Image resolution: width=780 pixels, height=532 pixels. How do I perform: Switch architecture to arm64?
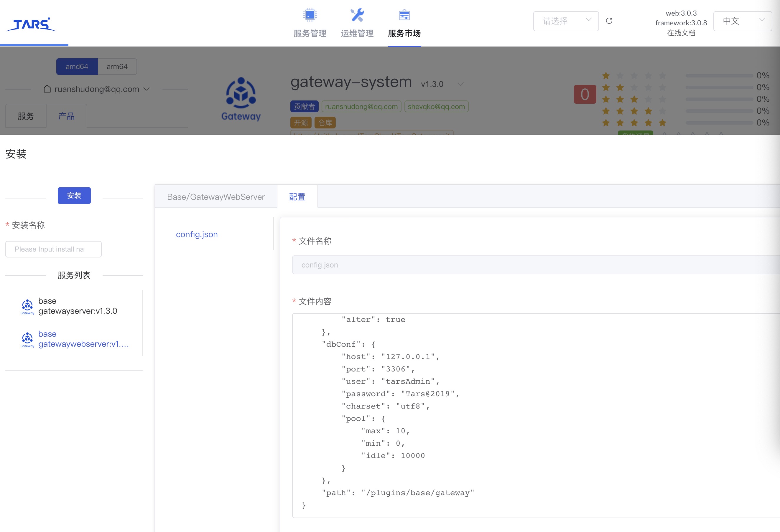point(117,66)
